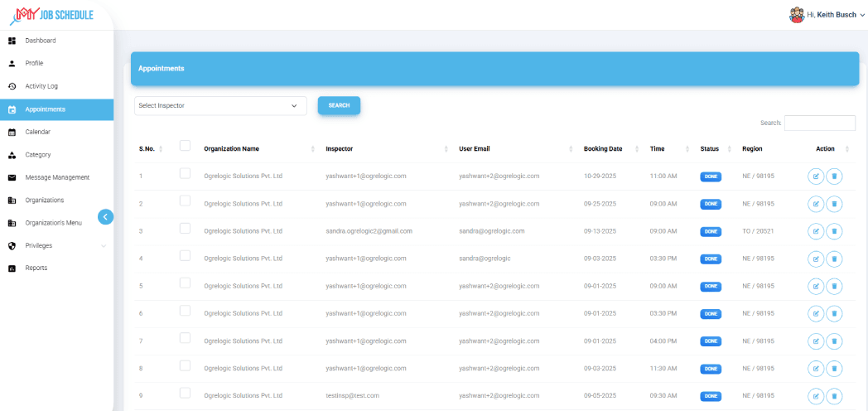Click the My Job Schedule logo
Screen dimensions: 868x411
click(51, 15)
